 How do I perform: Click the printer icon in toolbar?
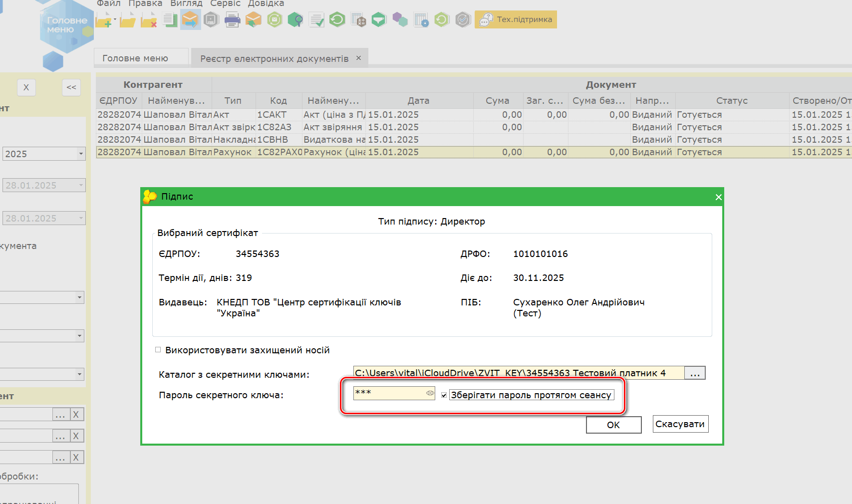tap(232, 20)
